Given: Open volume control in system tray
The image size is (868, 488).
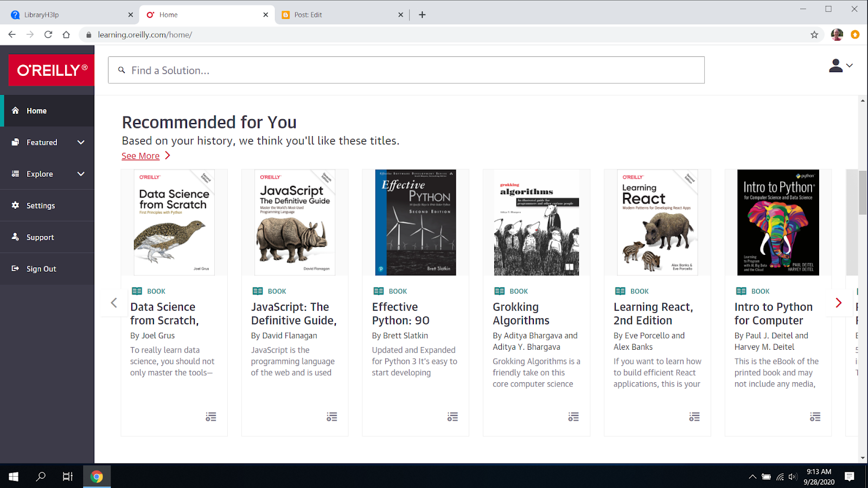Looking at the screenshot, I should (x=793, y=477).
